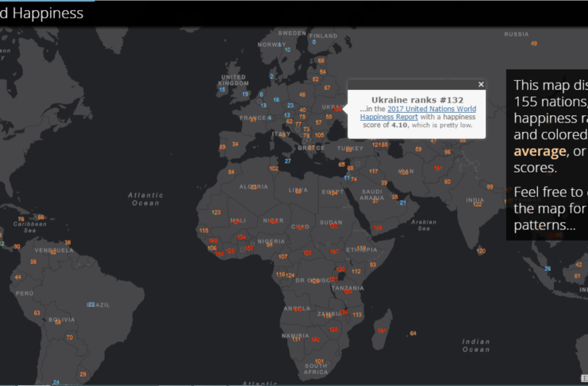Click the rank 27 marker in the Mediterranean
The height and width of the screenshot is (386, 588).
pos(287,161)
